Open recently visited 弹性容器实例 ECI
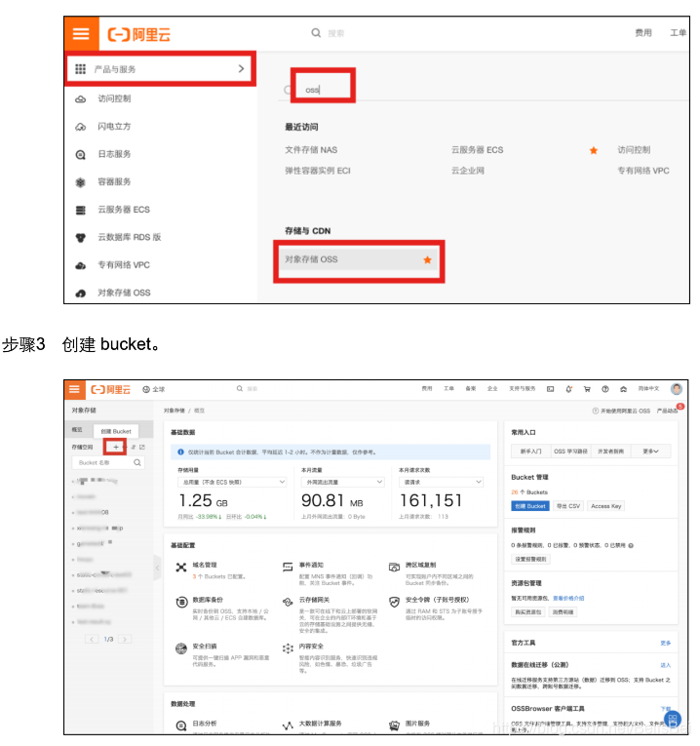This screenshot has width=700, height=746. [318, 171]
